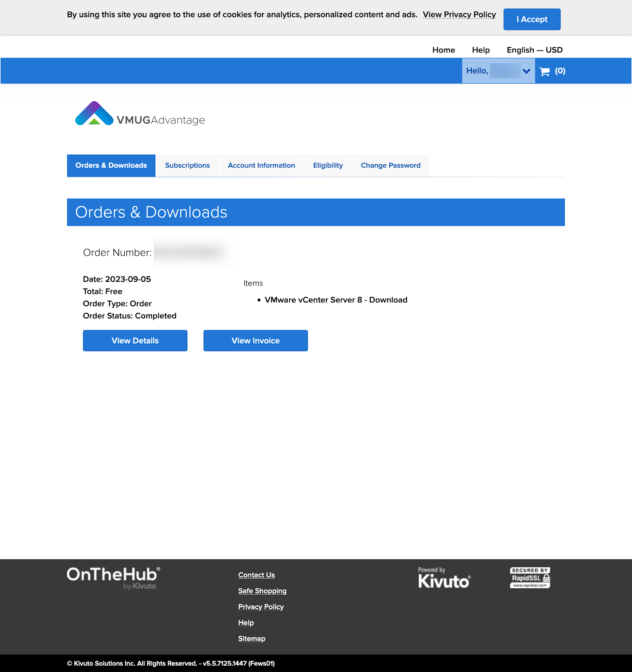Open the Contact Us footer link
The height and width of the screenshot is (672, 632).
click(x=257, y=575)
